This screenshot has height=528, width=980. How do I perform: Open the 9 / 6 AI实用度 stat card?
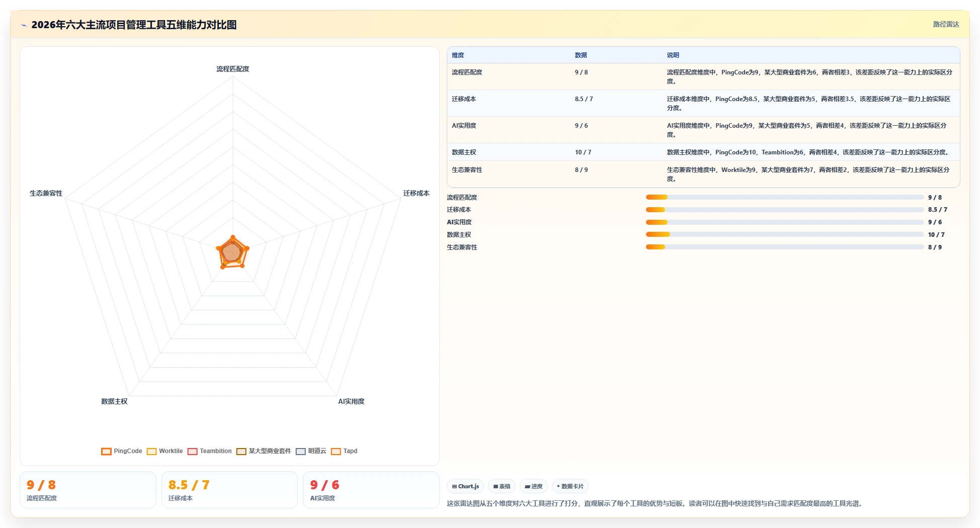(x=371, y=490)
